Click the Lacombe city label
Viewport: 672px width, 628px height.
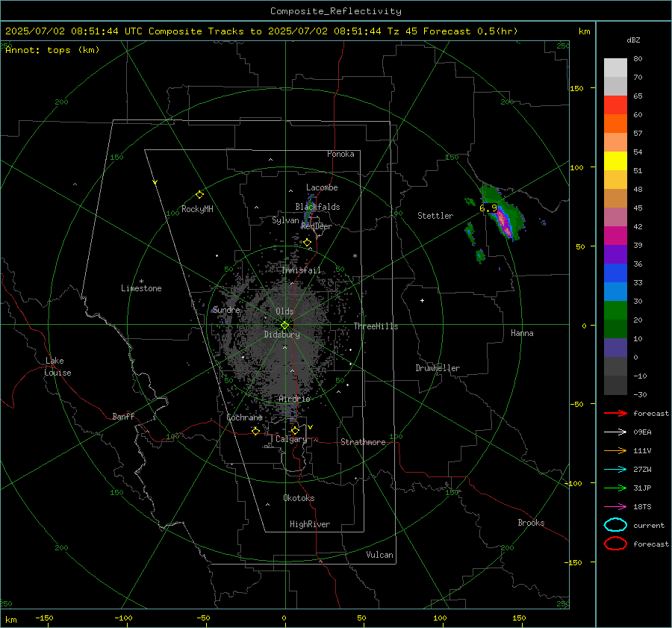click(x=322, y=187)
